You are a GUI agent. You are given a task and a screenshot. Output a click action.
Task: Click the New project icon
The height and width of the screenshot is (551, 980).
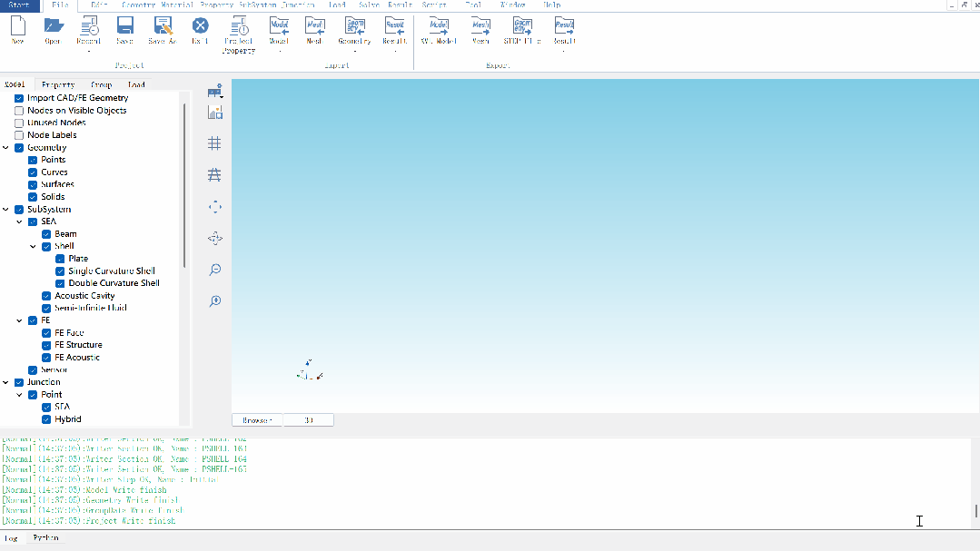[x=18, y=25]
